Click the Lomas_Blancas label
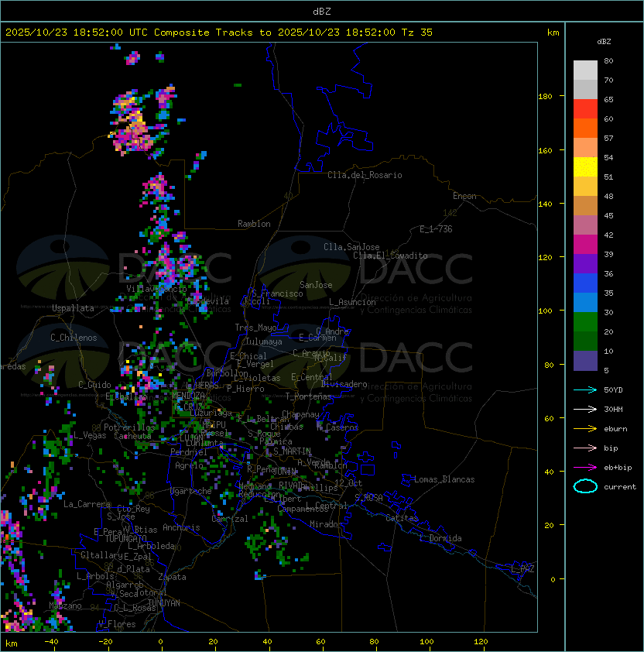The height and width of the screenshot is (652, 644). click(x=444, y=479)
